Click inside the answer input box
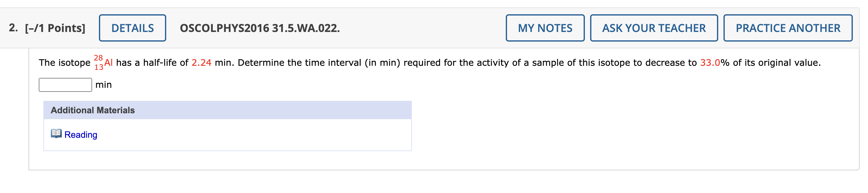868x193 pixels. 65,85
